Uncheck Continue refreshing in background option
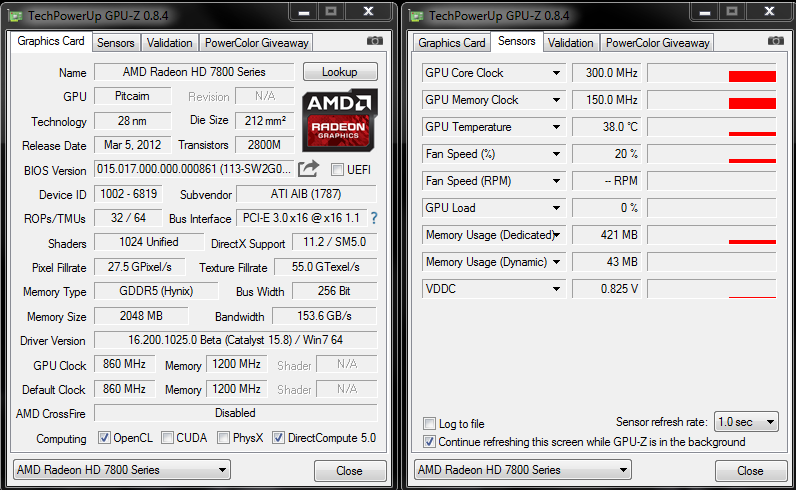 point(430,441)
